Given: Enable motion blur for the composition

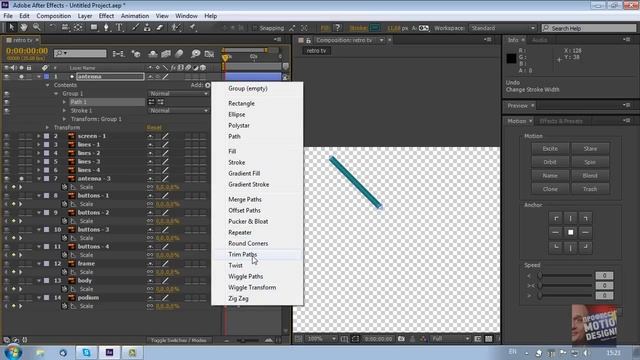Looking at the screenshot, I should (x=179, y=53).
